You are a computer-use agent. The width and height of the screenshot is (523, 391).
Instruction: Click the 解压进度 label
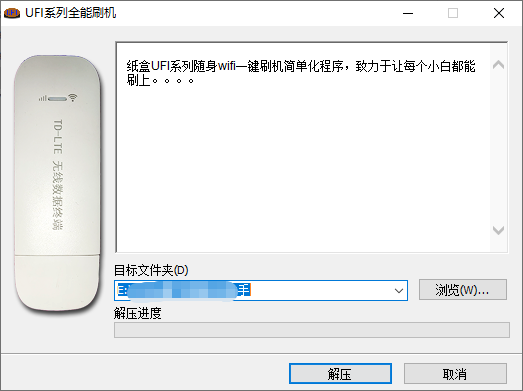pyautogui.click(x=138, y=313)
